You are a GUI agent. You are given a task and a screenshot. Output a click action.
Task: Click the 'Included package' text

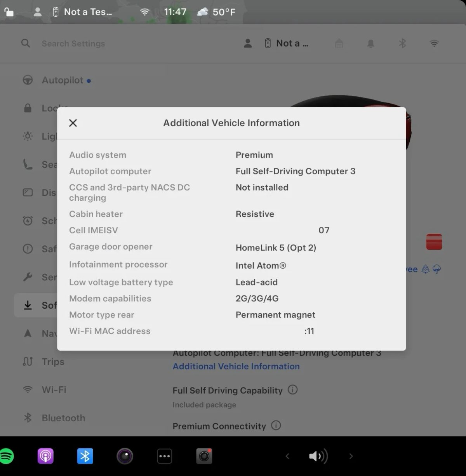[204, 405]
